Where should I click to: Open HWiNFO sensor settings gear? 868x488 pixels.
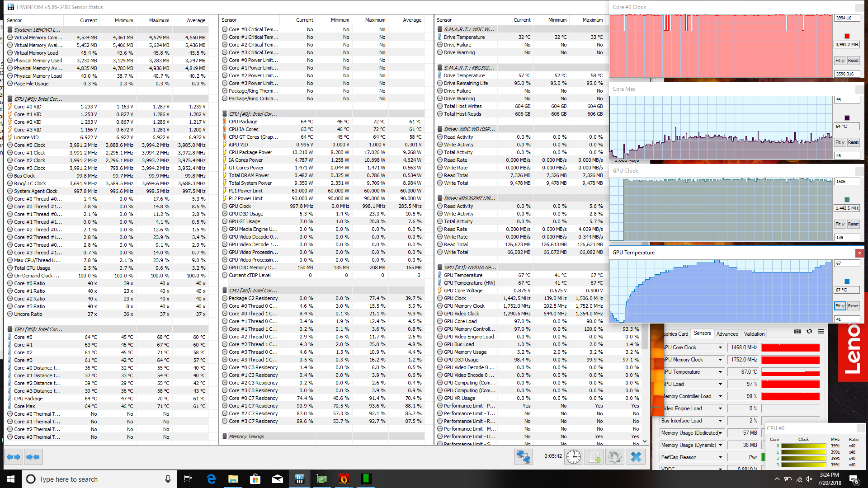tap(615, 457)
